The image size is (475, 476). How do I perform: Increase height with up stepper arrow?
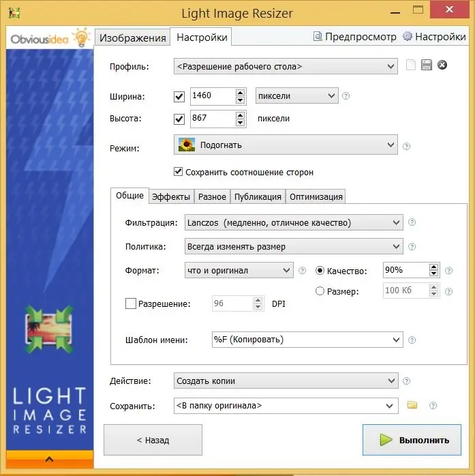[241, 115]
